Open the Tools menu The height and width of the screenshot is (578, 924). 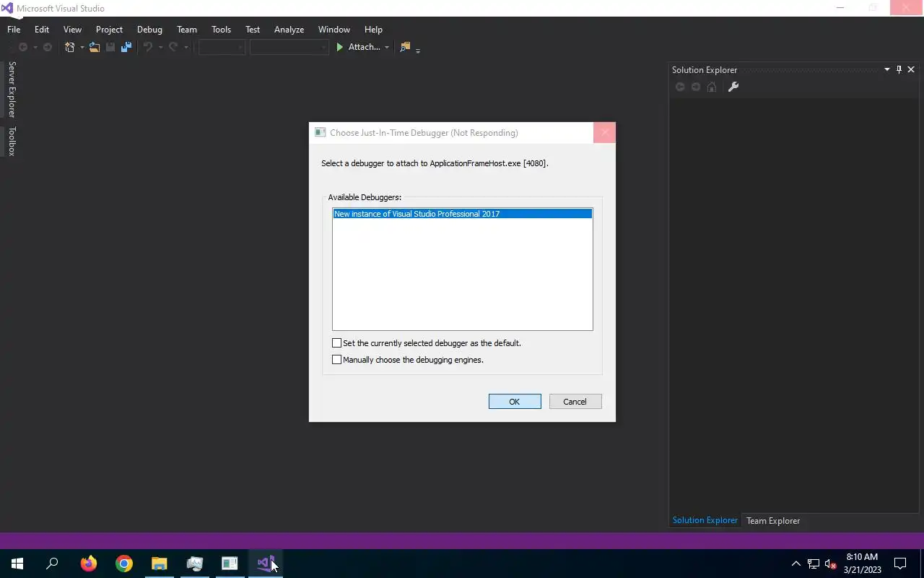click(x=221, y=30)
